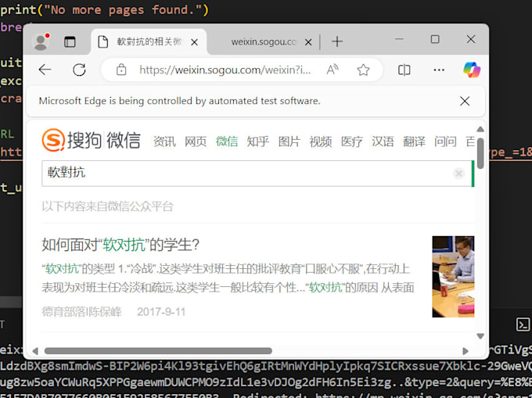
Task: Switch to the weixin.sogou.com tab
Action: tap(264, 42)
